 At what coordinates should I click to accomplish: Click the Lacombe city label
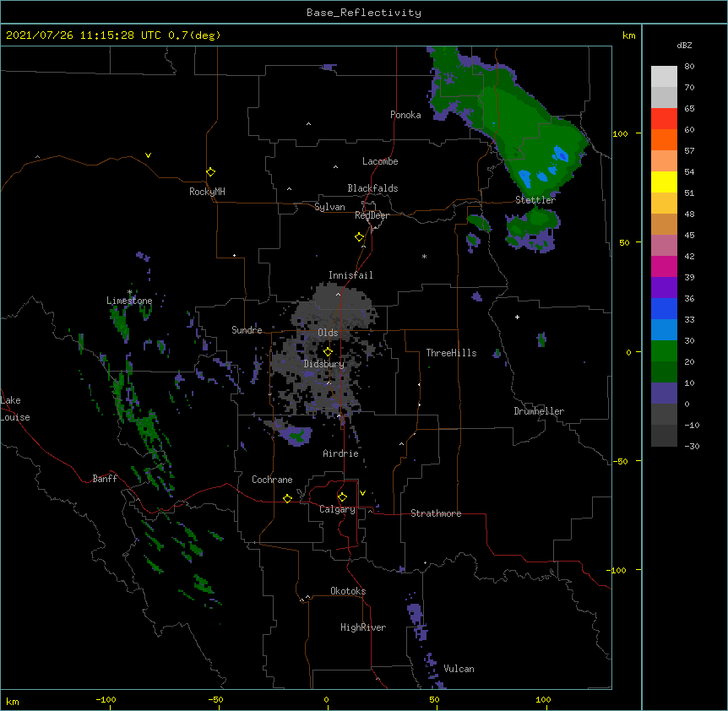380,161
